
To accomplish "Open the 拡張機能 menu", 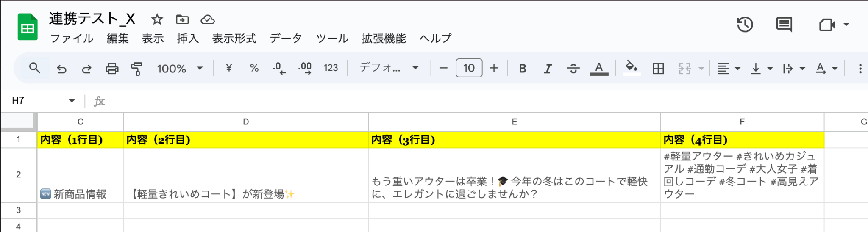I will [384, 39].
